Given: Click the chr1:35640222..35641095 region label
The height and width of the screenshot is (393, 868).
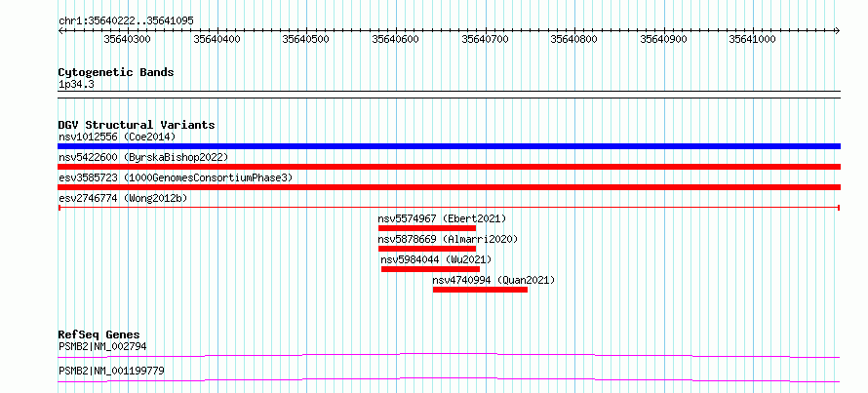Looking at the screenshot, I should [126, 21].
